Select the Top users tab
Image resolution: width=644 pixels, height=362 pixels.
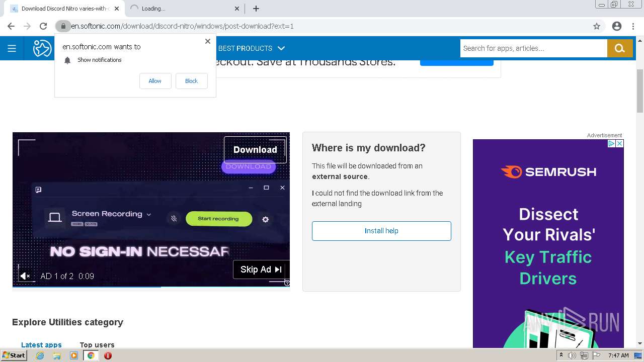coord(97,345)
